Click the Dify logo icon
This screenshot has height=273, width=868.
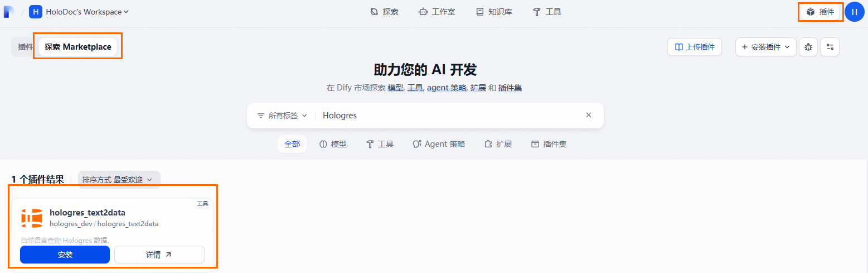coord(8,12)
